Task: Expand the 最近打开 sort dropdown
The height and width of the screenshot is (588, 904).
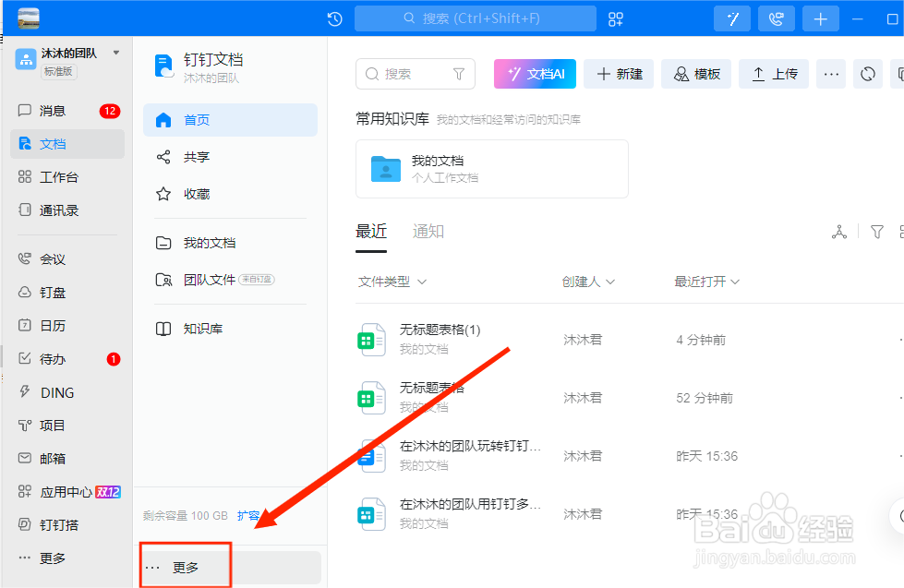Action: [x=706, y=282]
